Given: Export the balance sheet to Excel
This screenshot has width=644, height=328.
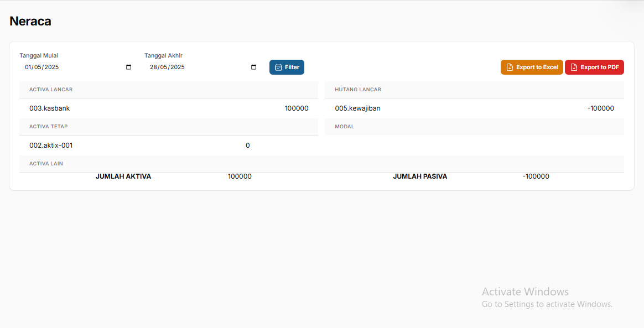Looking at the screenshot, I should 532,67.
